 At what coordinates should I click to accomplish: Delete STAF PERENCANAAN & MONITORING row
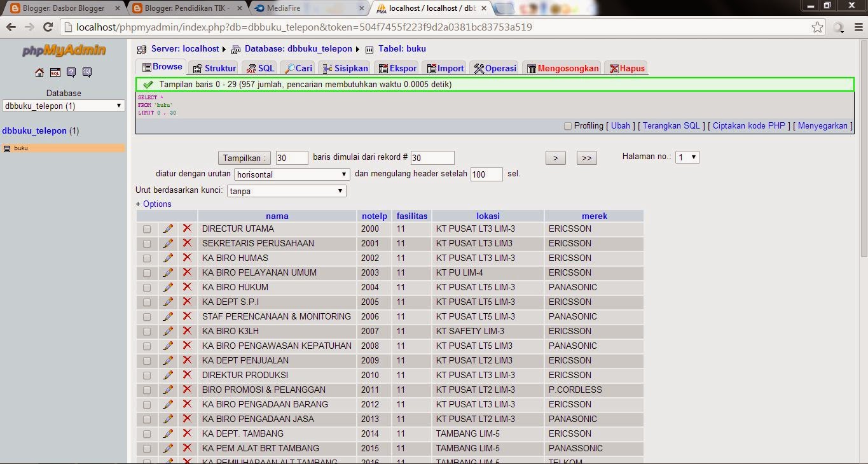pos(187,316)
